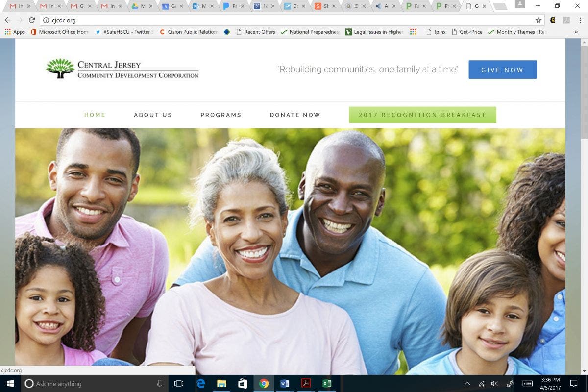
Task: Click the Central Jersey CDC tree logo
Action: coord(60,69)
